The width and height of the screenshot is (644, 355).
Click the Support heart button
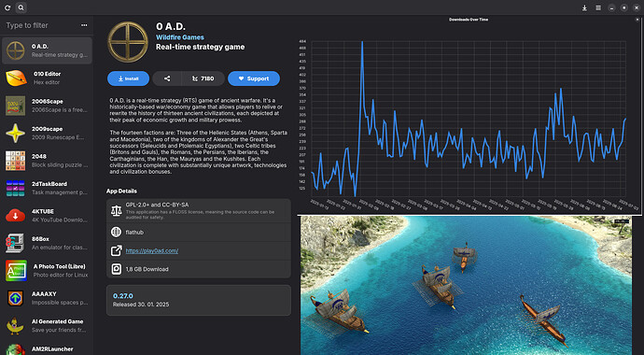tap(254, 78)
